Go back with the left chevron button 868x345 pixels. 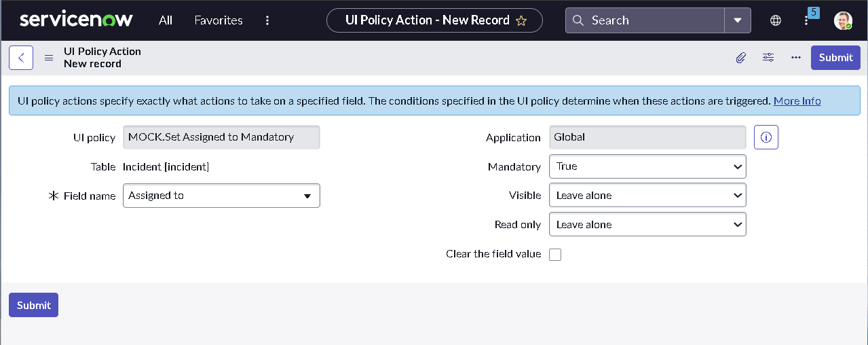click(x=21, y=58)
